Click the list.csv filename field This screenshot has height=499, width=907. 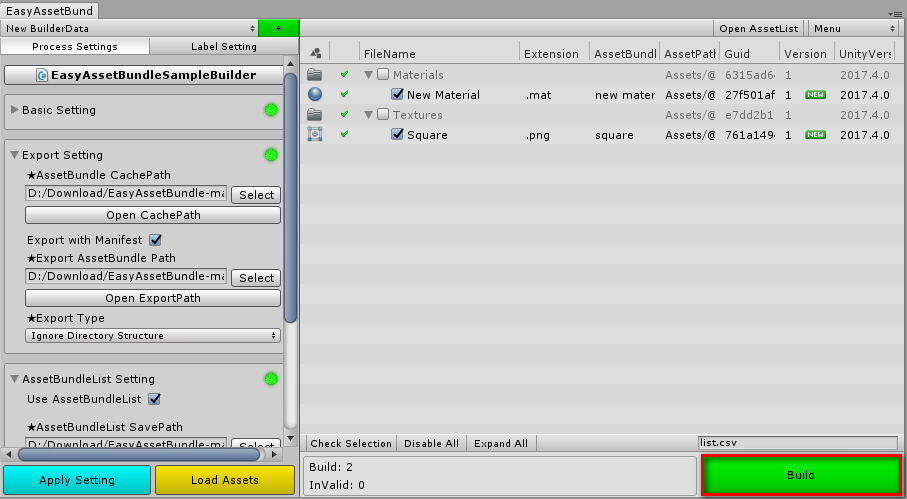tap(798, 443)
